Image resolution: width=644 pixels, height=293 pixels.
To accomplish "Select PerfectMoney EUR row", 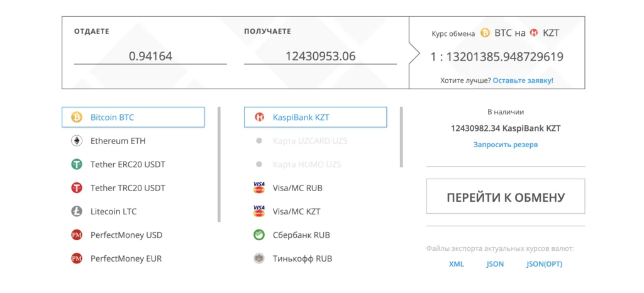I will pos(133,259).
